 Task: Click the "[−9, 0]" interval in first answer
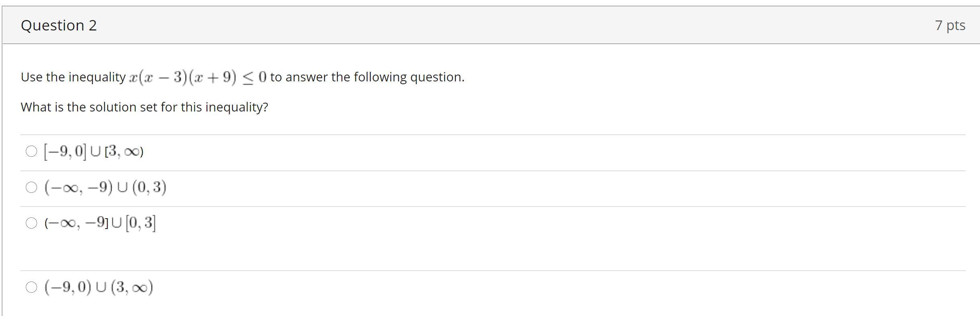[65, 152]
